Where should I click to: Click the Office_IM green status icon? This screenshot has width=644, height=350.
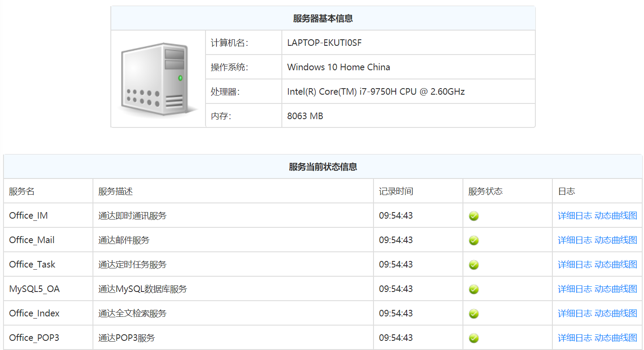tap(473, 216)
